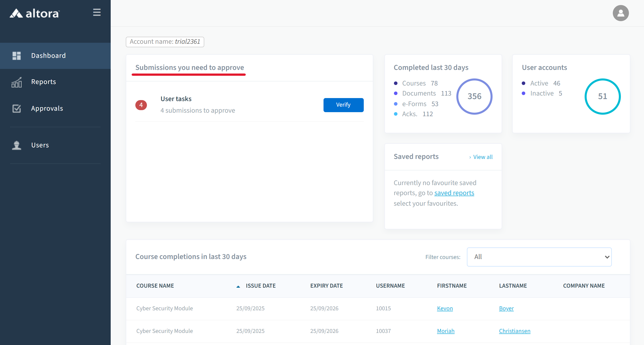Sort table by Expiry Date header

[326, 286]
